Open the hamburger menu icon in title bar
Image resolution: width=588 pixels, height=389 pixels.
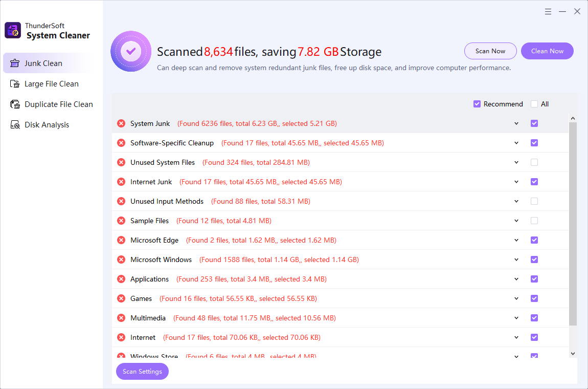(x=548, y=11)
